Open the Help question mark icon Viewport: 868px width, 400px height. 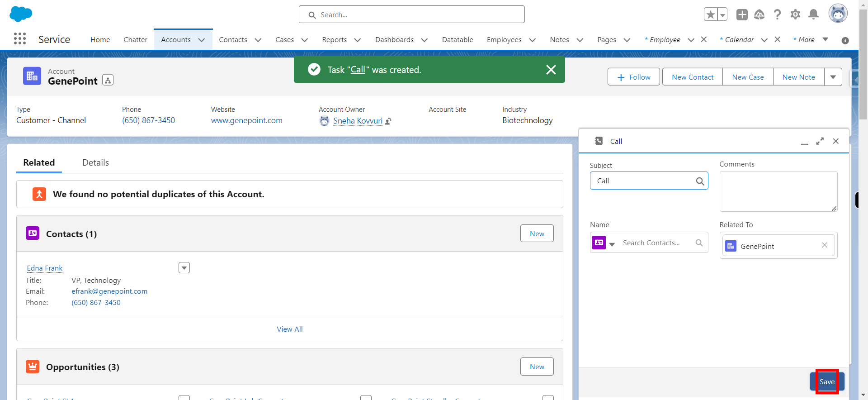pyautogui.click(x=777, y=14)
